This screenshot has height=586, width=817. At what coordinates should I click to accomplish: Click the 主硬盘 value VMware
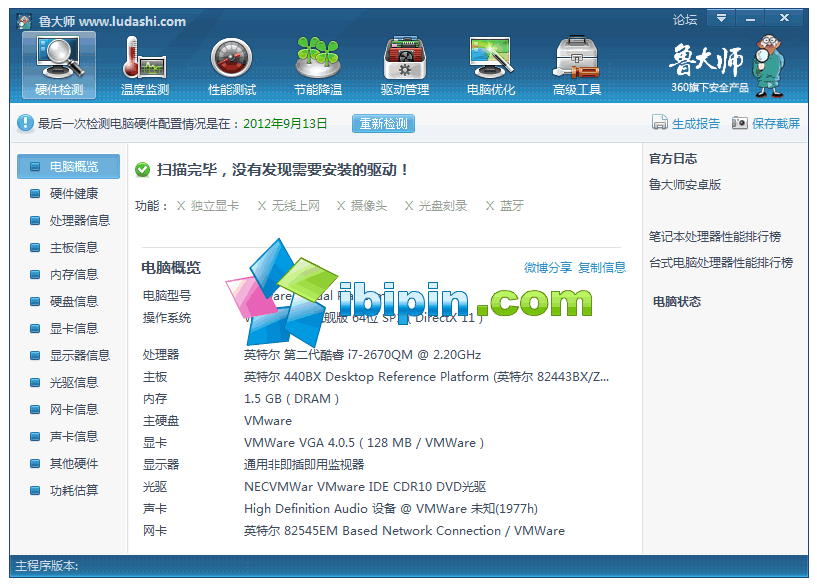click(268, 421)
